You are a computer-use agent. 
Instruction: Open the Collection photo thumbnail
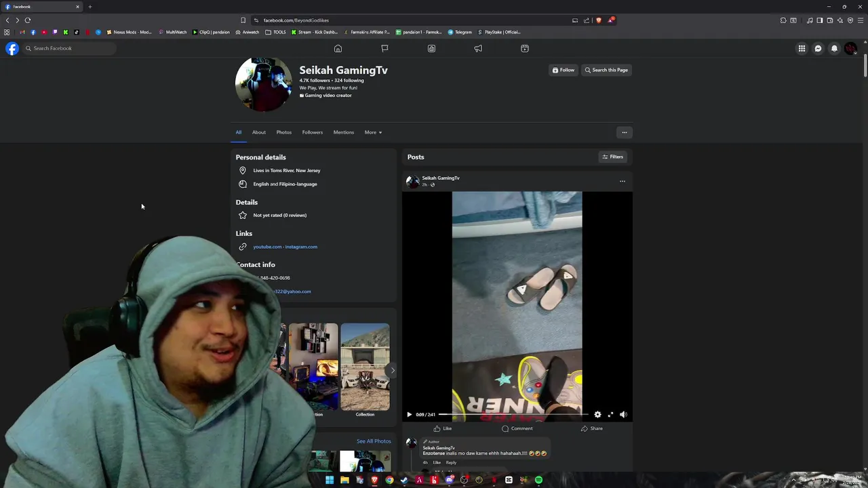[x=365, y=367]
